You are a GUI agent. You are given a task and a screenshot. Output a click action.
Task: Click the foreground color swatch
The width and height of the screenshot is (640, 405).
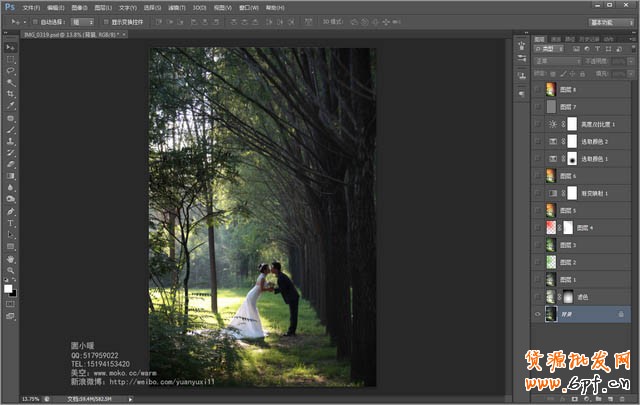(x=8, y=288)
